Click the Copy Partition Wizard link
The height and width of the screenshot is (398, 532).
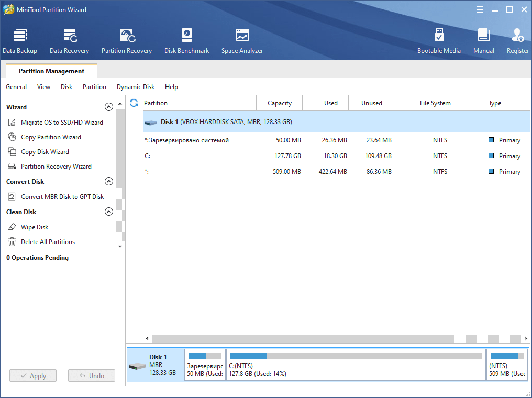point(51,137)
